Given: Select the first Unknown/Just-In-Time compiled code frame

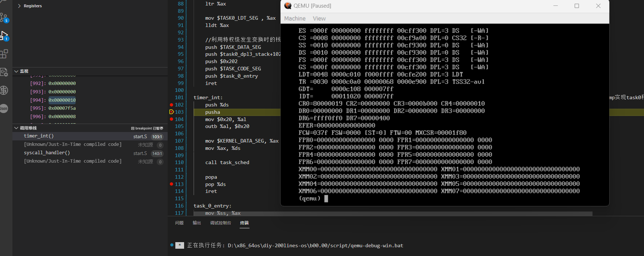Looking at the screenshot, I should click(x=90, y=144).
